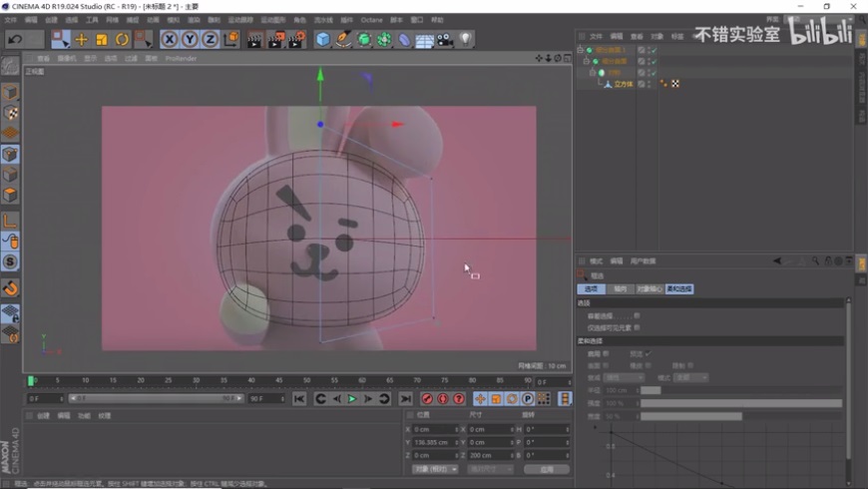Click Enable Axis L-shaped icon

10,221
